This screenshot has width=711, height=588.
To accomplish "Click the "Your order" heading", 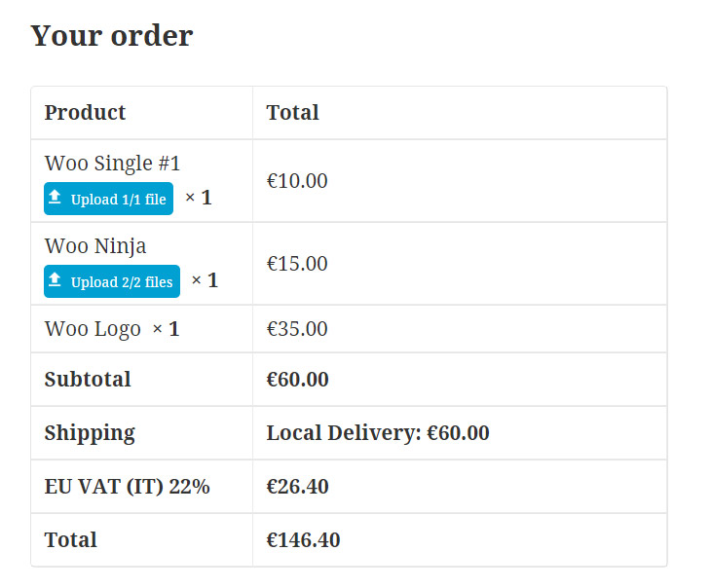I will (x=112, y=36).
